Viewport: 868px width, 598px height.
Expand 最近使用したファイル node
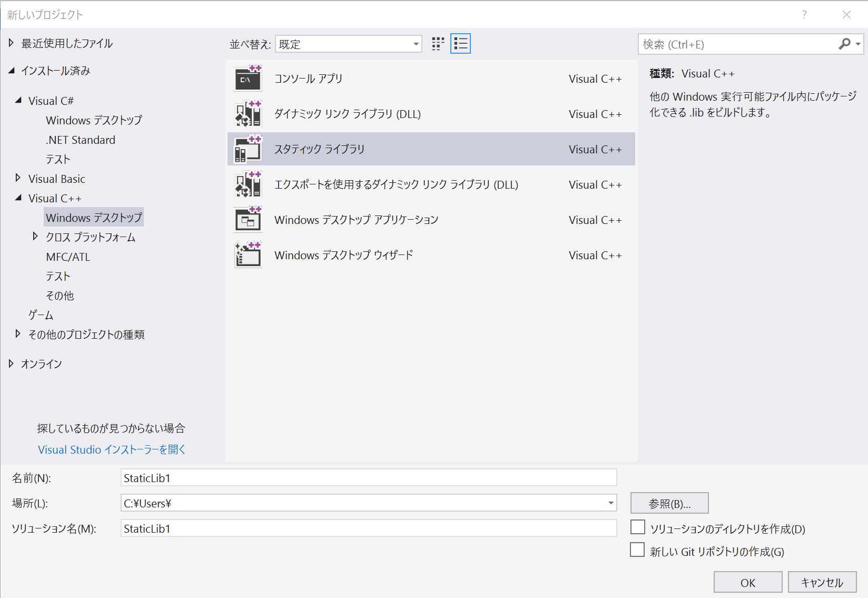point(11,43)
